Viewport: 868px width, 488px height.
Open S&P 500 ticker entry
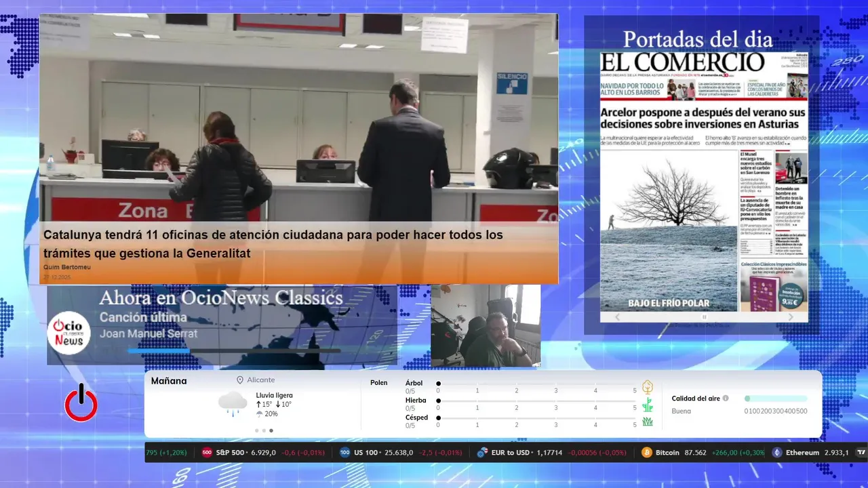(x=263, y=453)
